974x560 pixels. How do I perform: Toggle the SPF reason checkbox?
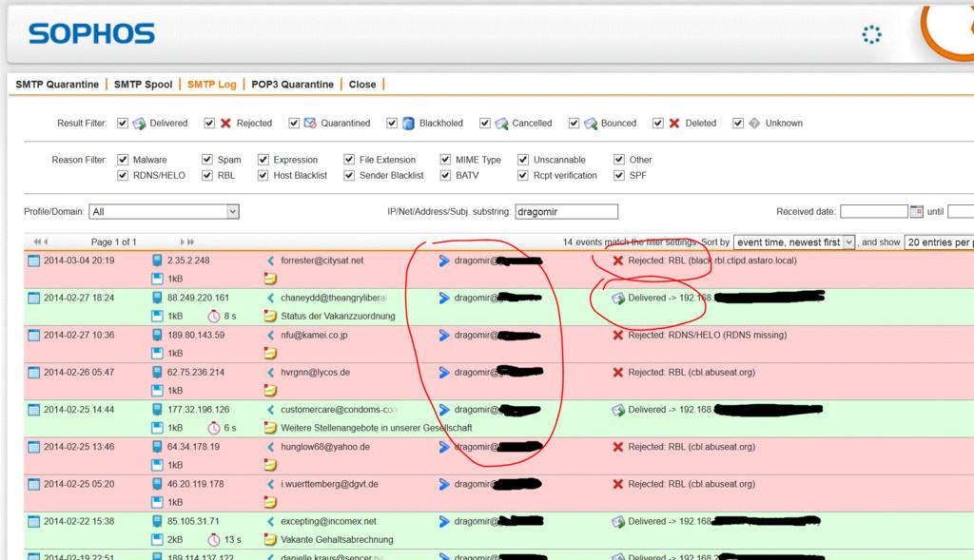pyautogui.click(x=618, y=176)
